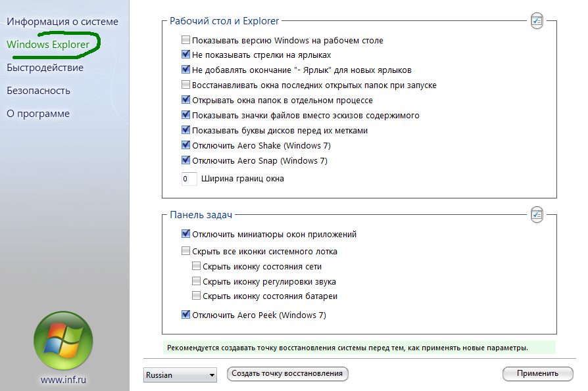Viewport: 588px width, 391px height.
Task: Open the Безопасность section
Action: click(38, 91)
